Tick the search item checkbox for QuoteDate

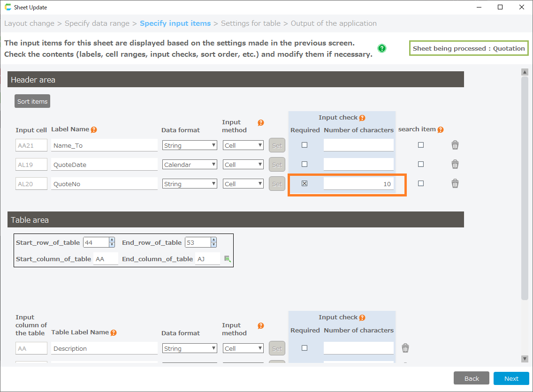(421, 165)
